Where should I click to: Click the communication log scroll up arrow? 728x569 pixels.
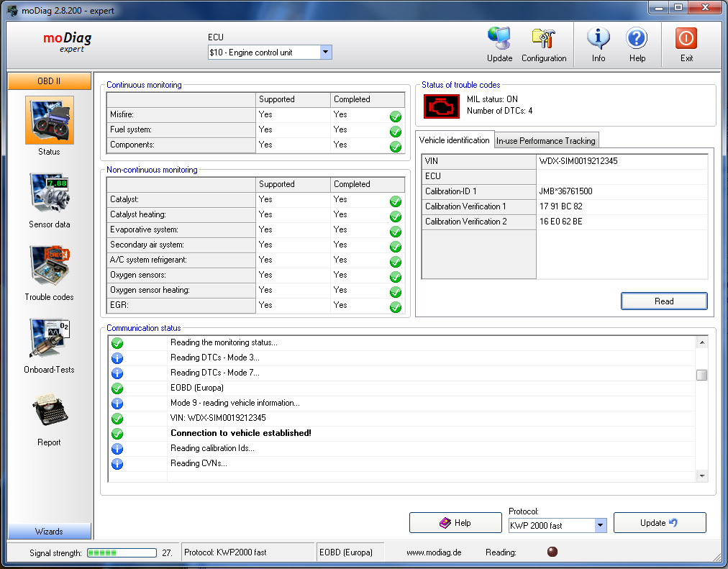[702, 342]
